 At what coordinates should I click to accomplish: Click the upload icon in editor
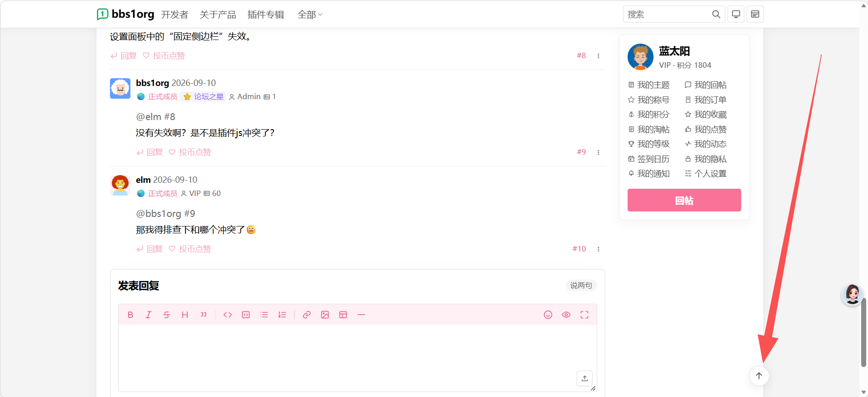[584, 378]
